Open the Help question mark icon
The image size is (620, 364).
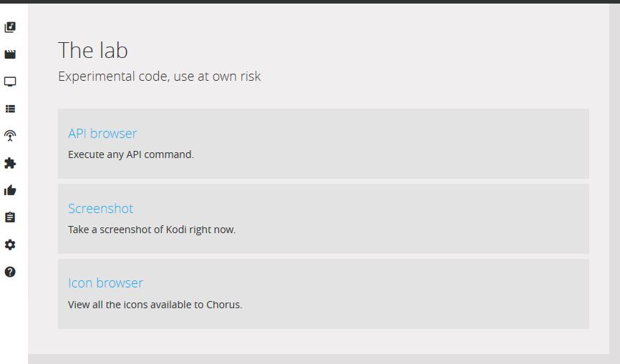[x=10, y=272]
